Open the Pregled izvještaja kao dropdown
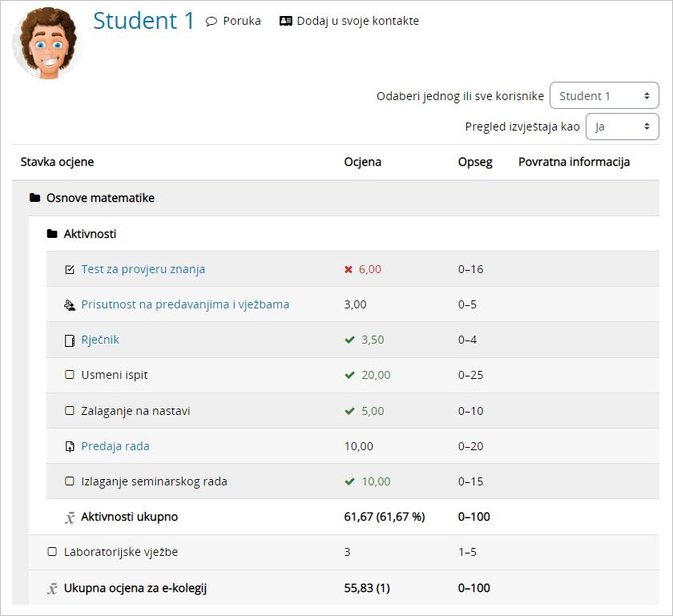Image resolution: width=673 pixels, height=616 pixels. (x=622, y=127)
